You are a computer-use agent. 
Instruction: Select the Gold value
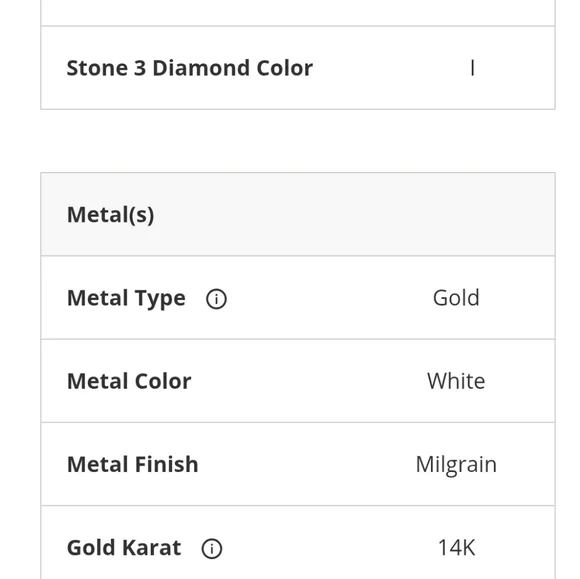click(x=456, y=298)
